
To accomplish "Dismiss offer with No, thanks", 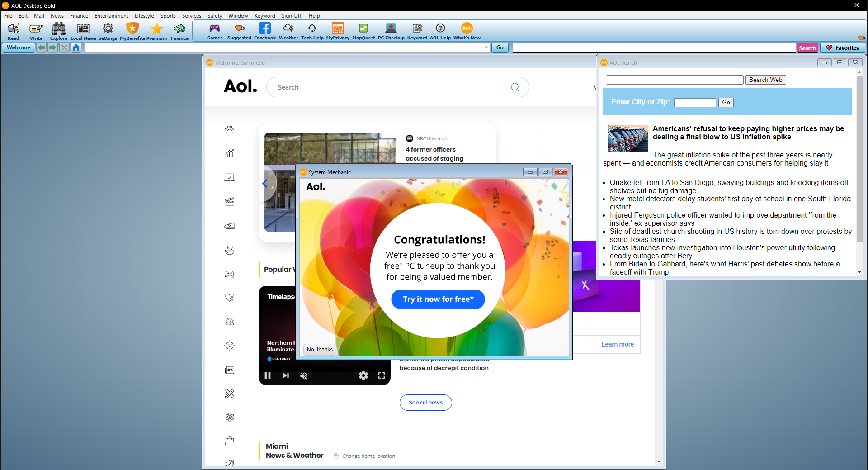I will [320, 350].
